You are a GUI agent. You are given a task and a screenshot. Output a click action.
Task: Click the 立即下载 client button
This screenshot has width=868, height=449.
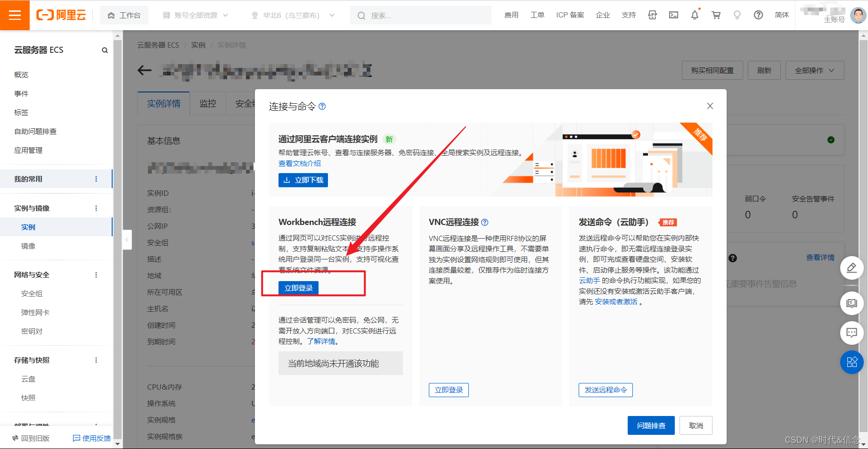[303, 180]
